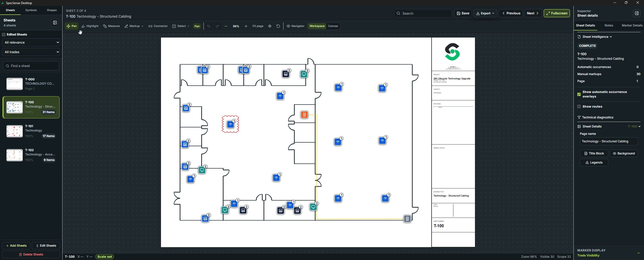Click the green Pan mode pill

pos(197,26)
